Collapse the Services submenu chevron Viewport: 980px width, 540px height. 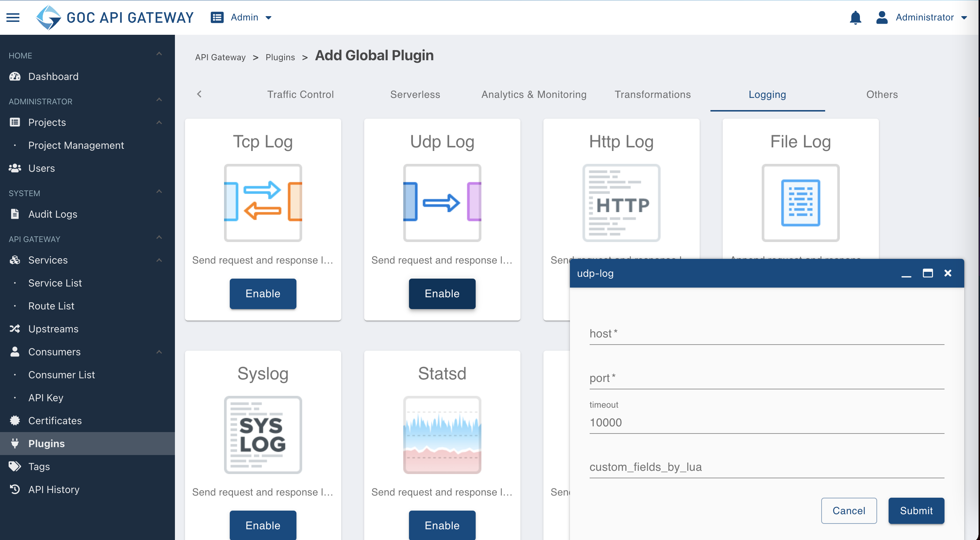[159, 260]
